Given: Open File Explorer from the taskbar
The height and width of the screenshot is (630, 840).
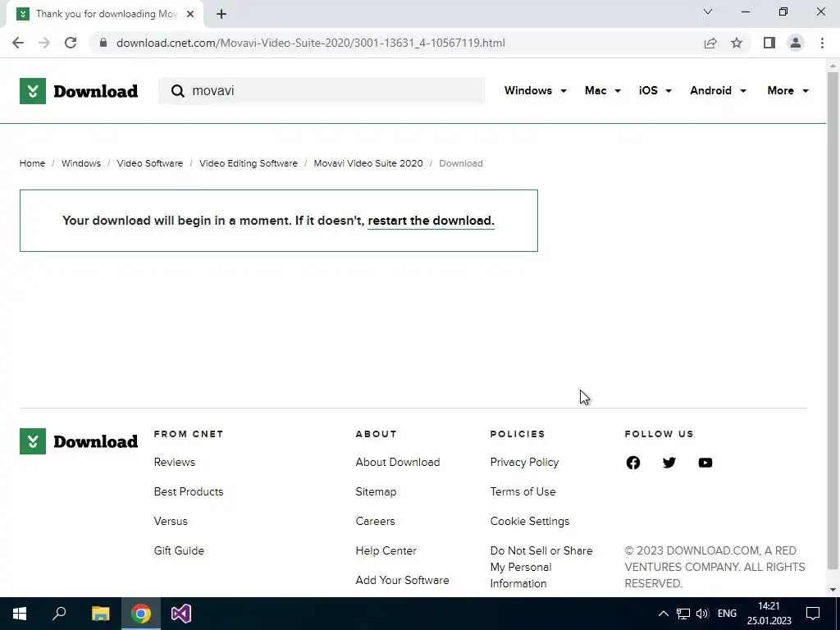Looking at the screenshot, I should (100, 614).
